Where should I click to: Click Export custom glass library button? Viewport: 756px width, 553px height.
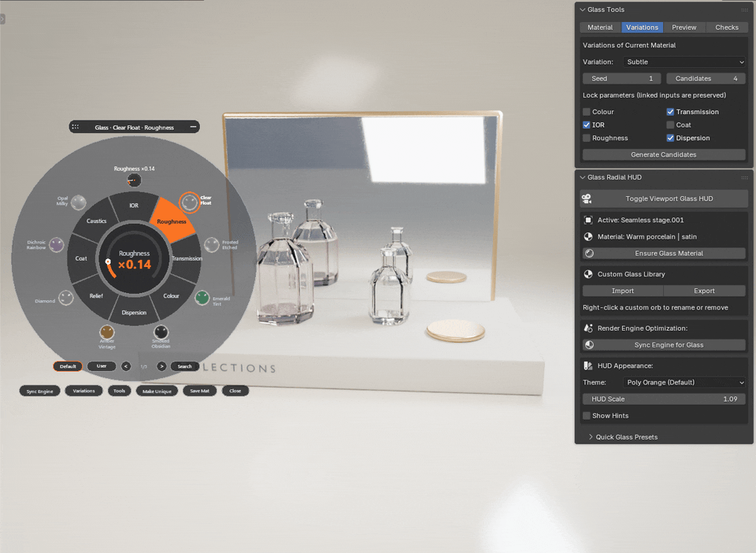(x=704, y=291)
